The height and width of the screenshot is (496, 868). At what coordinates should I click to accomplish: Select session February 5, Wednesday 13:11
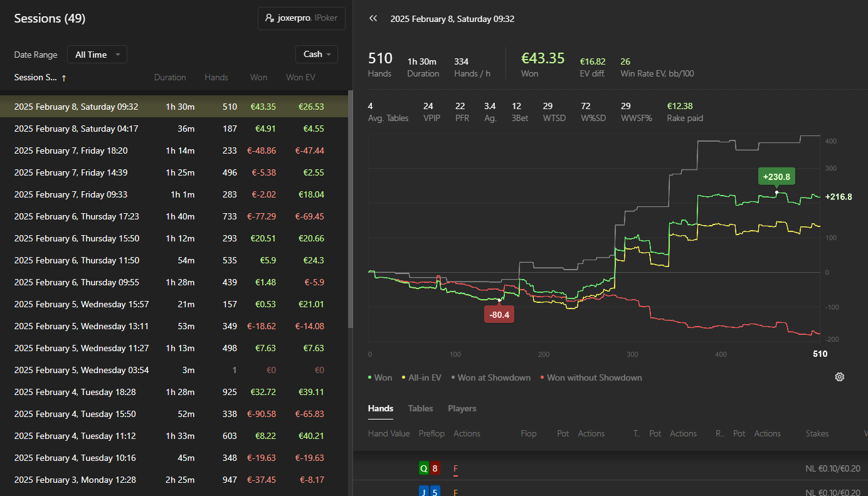coord(174,326)
